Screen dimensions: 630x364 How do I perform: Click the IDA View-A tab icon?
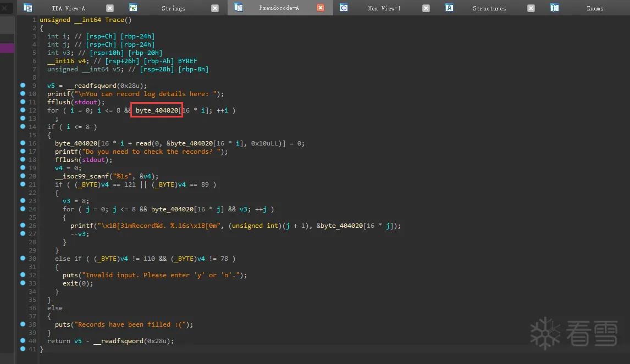click(27, 8)
